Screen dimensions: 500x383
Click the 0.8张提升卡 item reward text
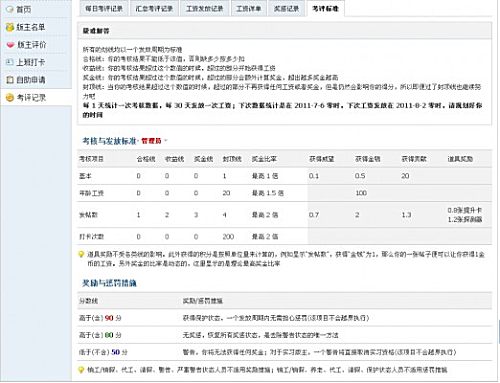pyautogui.click(x=465, y=210)
